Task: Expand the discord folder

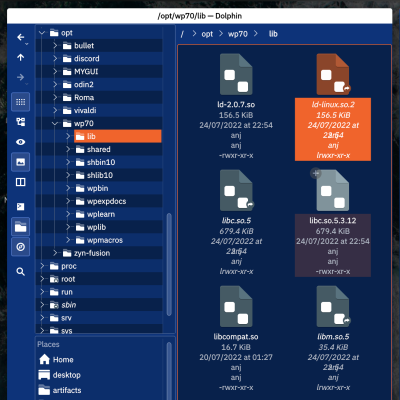Action: (55, 59)
